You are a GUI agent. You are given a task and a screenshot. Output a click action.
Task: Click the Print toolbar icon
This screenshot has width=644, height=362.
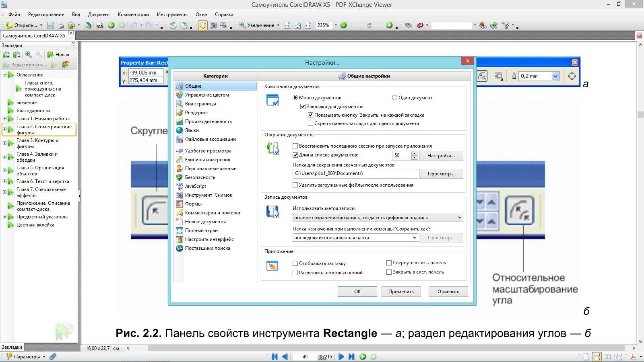coord(60,25)
